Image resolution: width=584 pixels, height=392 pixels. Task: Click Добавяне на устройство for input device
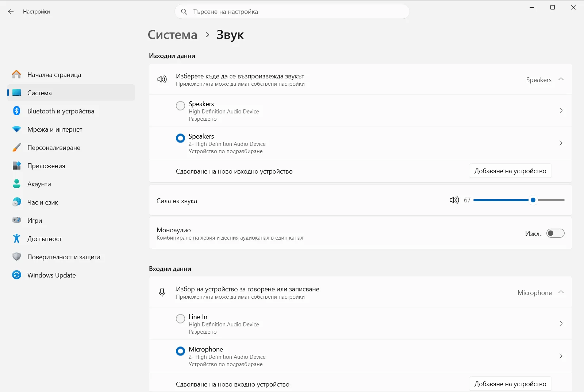click(x=510, y=384)
